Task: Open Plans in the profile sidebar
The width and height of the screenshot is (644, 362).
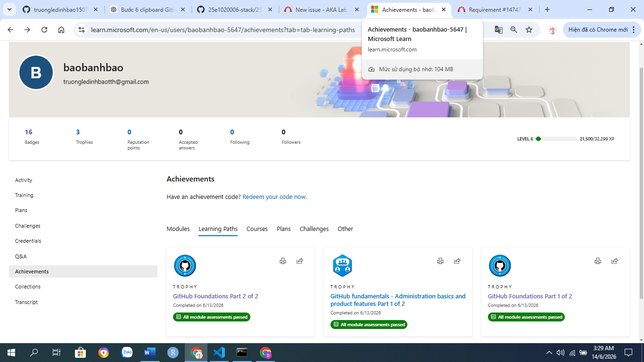Action: (x=21, y=210)
